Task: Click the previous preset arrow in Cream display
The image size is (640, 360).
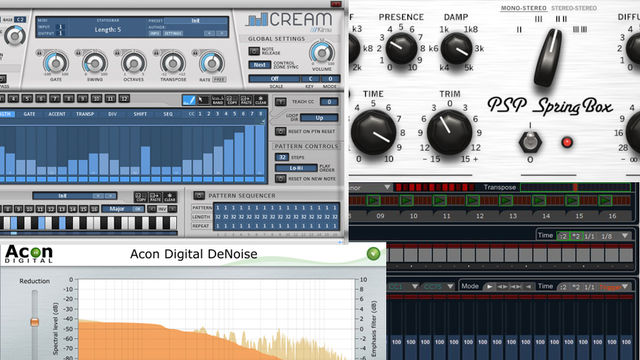Action: [x=209, y=33]
